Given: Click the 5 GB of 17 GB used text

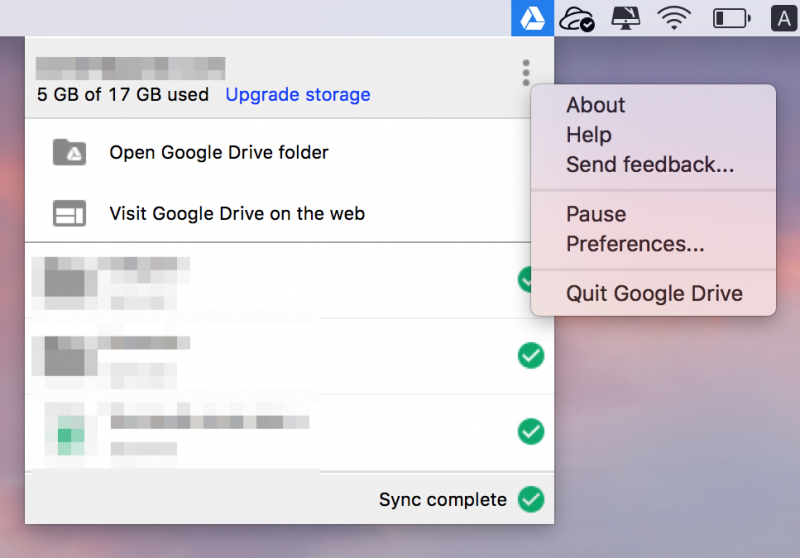Looking at the screenshot, I should coord(123,95).
